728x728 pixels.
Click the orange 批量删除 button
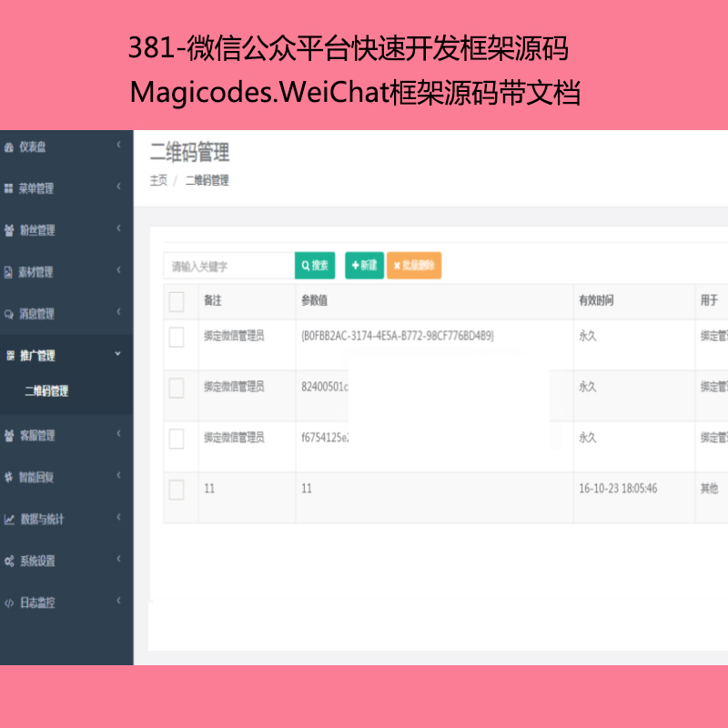(x=414, y=266)
